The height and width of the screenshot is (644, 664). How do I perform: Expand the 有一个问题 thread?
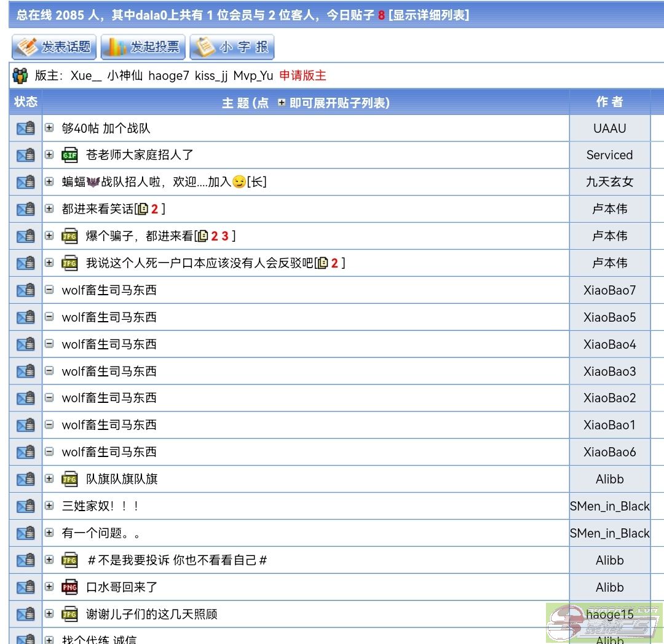(x=49, y=533)
